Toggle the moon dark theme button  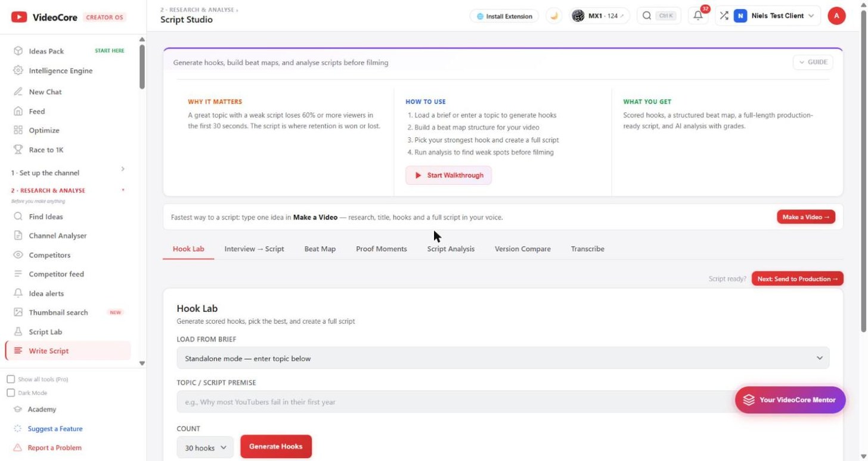554,16
